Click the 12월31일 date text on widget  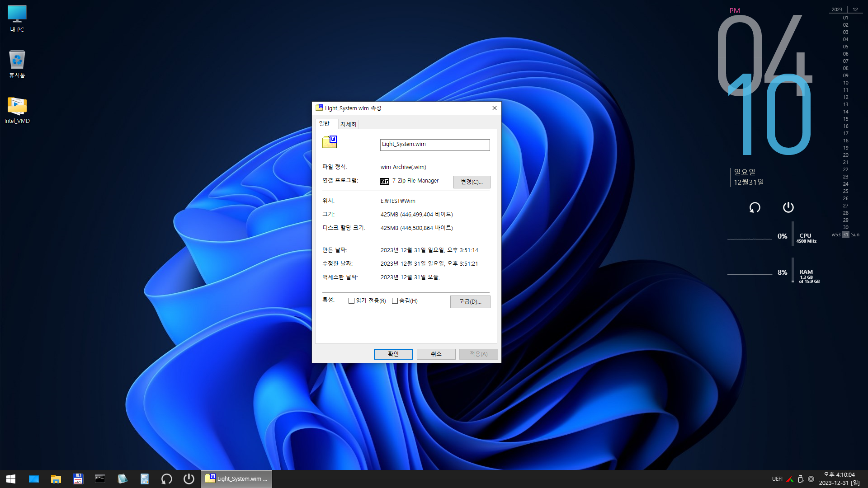point(749,182)
